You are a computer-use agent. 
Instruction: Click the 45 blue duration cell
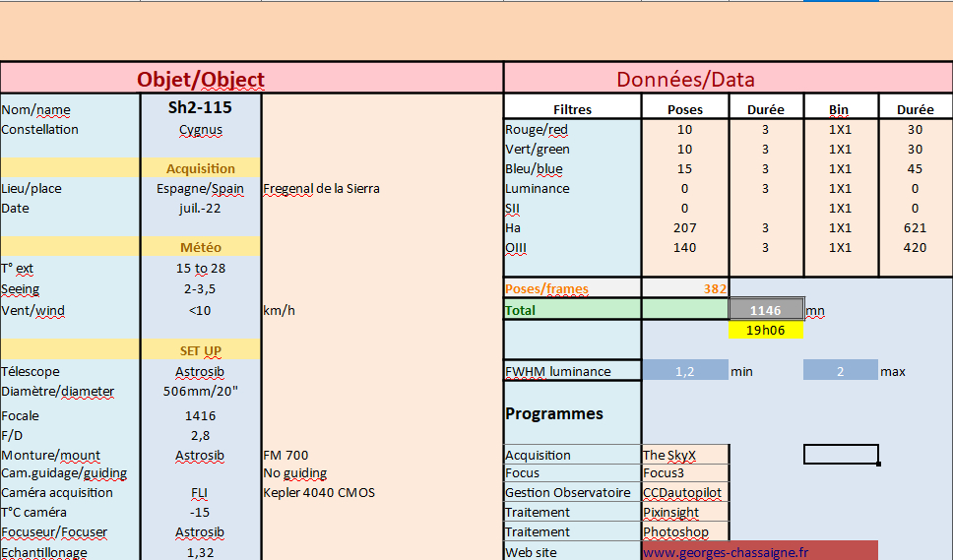click(x=915, y=169)
